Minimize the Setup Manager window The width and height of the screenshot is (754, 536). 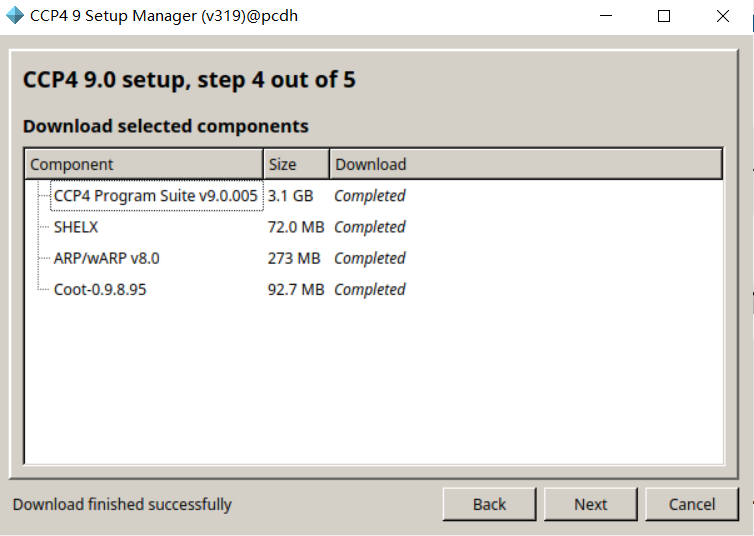(606, 16)
